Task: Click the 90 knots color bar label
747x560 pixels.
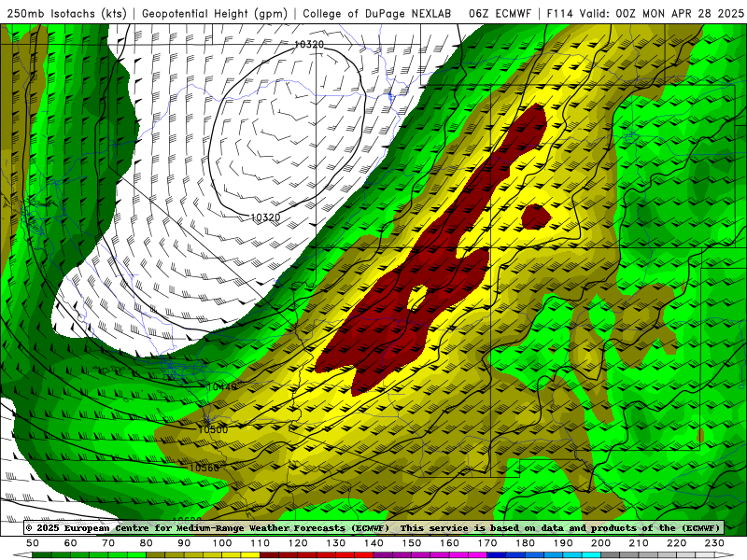Action: pos(184,543)
